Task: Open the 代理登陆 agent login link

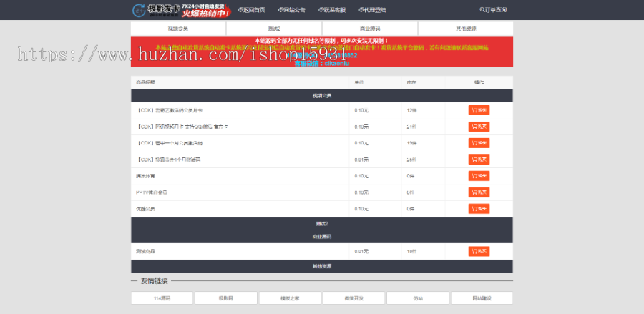Action: [372, 10]
